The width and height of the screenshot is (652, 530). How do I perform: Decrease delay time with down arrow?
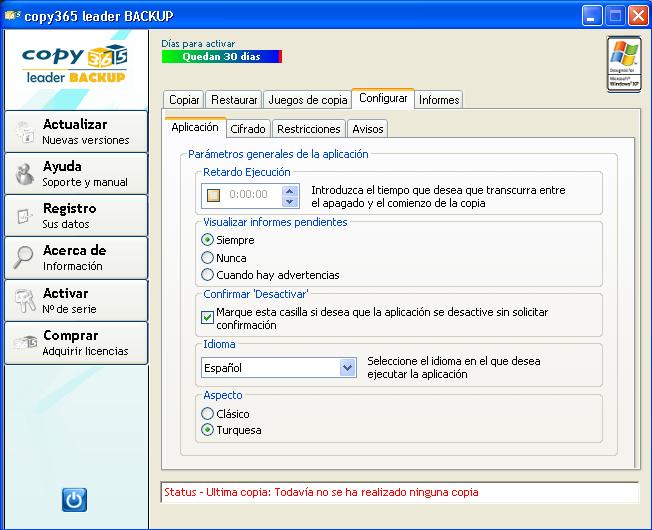point(290,202)
